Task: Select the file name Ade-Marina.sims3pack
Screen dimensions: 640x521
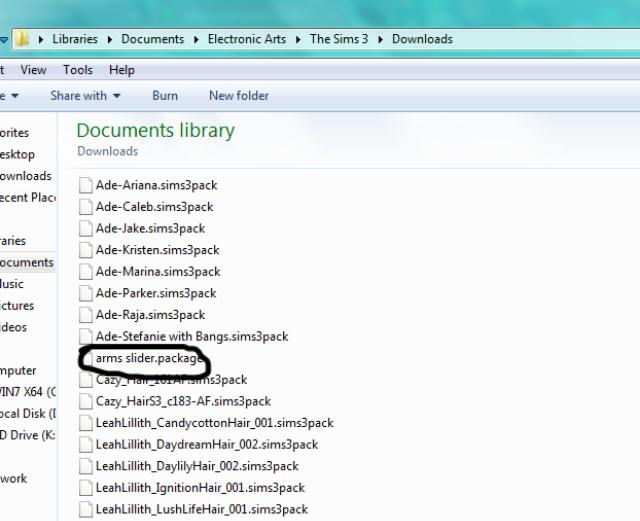Action: click(158, 272)
